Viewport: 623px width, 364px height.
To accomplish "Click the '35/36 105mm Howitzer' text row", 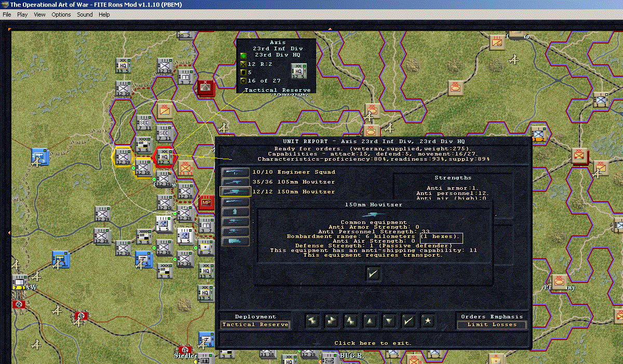I will (293, 181).
